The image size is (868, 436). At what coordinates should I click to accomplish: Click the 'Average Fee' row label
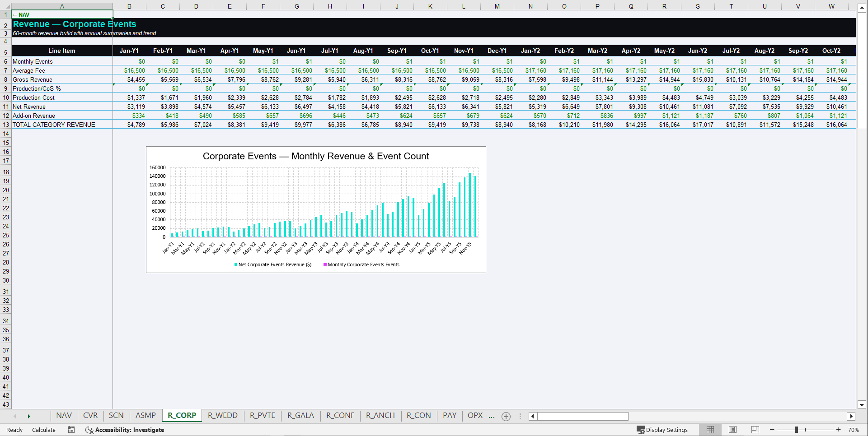tap(29, 70)
